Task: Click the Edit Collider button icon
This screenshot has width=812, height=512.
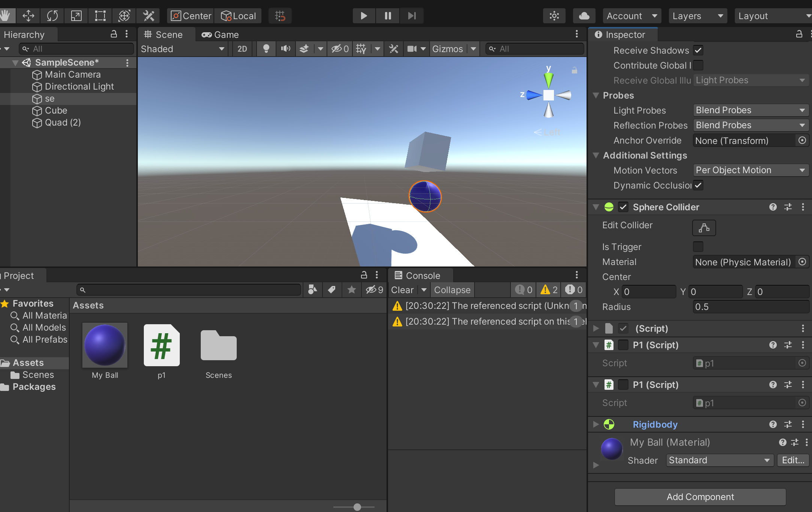Action: [704, 228]
